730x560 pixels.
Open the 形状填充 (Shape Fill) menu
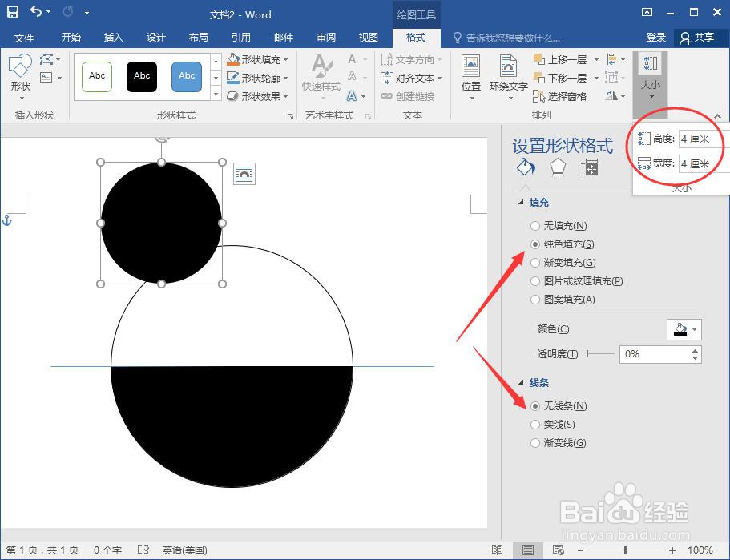coord(257,58)
